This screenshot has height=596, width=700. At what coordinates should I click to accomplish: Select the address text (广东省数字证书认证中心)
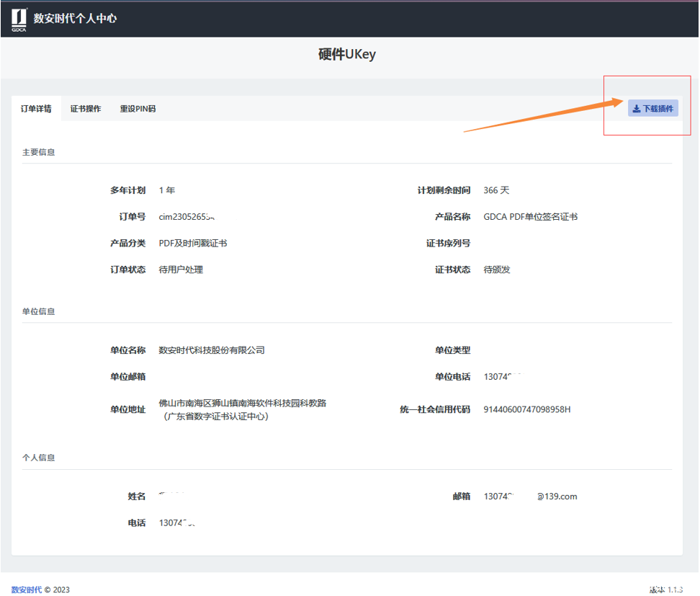pyautogui.click(x=215, y=417)
